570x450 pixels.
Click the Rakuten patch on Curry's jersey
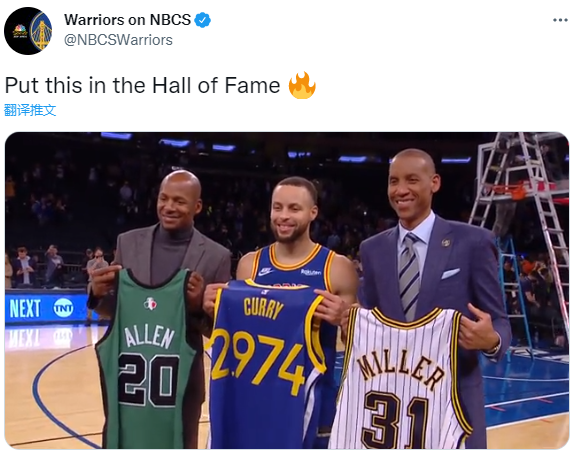(311, 272)
